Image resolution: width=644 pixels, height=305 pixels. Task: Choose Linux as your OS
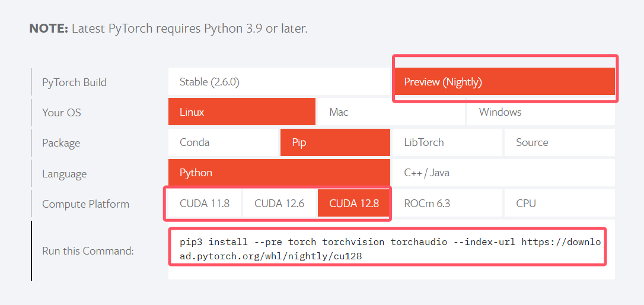tap(242, 112)
